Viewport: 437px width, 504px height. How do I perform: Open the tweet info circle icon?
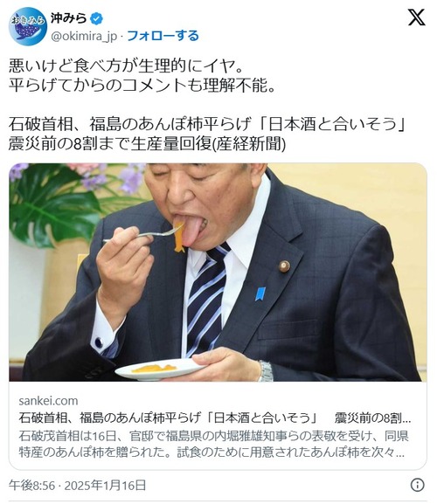[x=418, y=485]
